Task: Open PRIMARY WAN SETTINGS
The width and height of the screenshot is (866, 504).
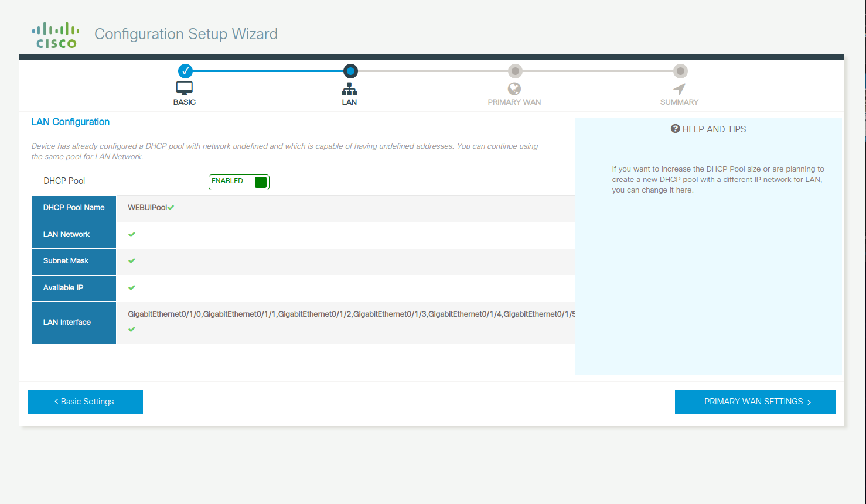Action: click(755, 402)
